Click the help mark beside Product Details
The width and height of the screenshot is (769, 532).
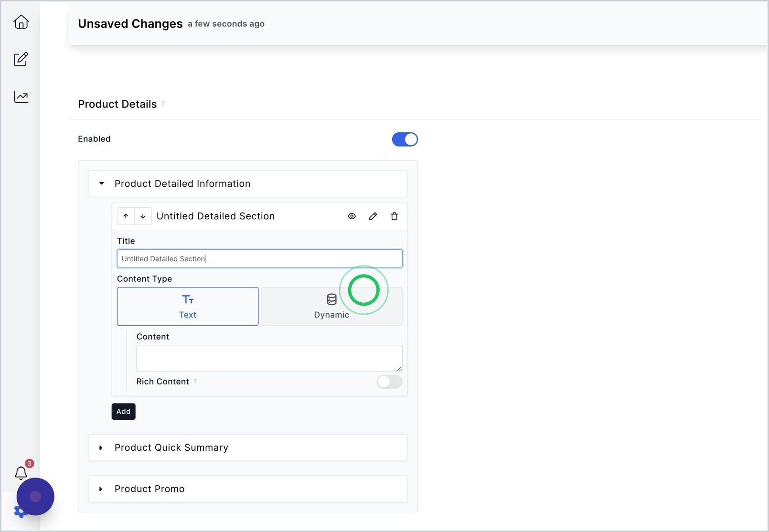pos(163,104)
